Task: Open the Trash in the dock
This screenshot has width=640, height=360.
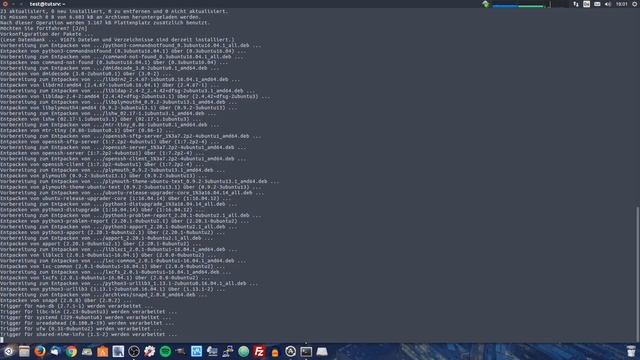Action: pos(631,351)
